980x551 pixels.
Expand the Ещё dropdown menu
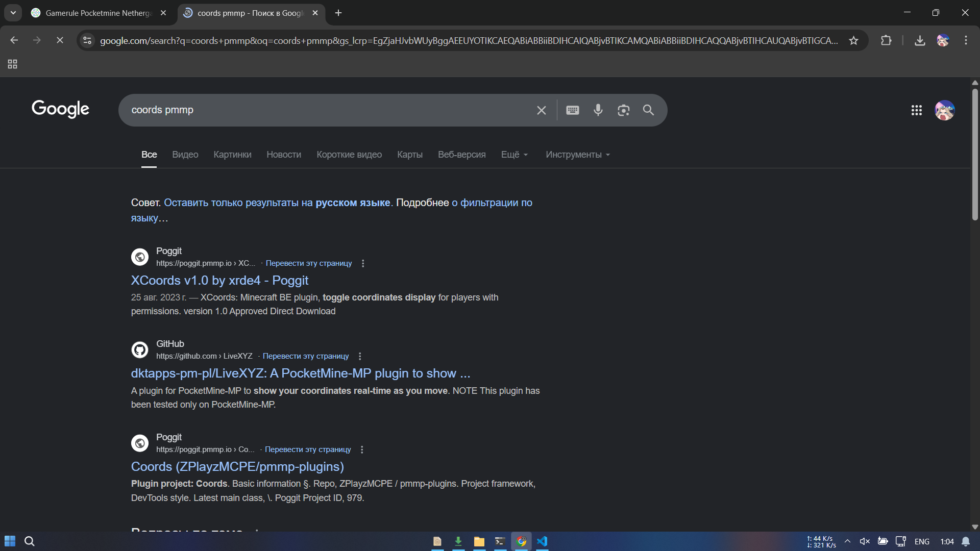(514, 155)
